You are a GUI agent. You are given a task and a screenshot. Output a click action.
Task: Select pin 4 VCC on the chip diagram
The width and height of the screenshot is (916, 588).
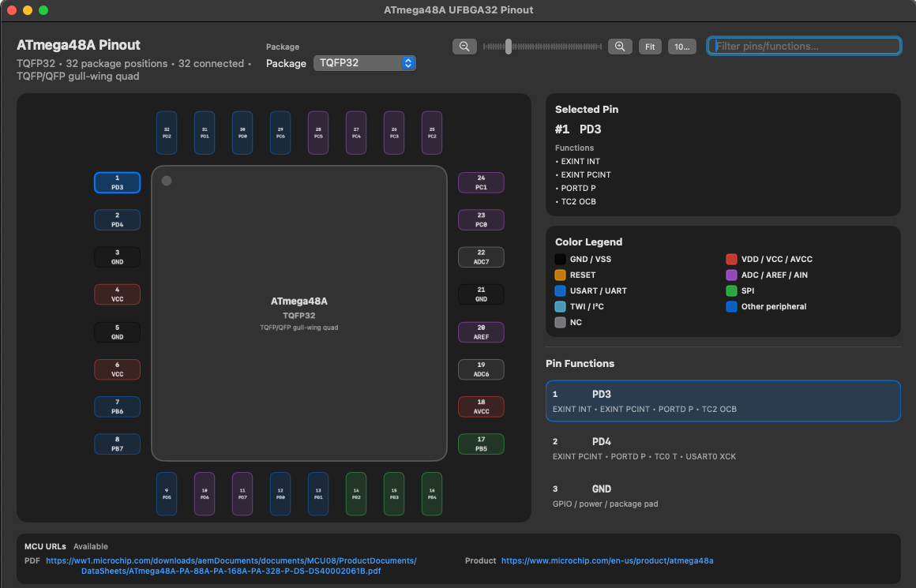click(x=118, y=294)
